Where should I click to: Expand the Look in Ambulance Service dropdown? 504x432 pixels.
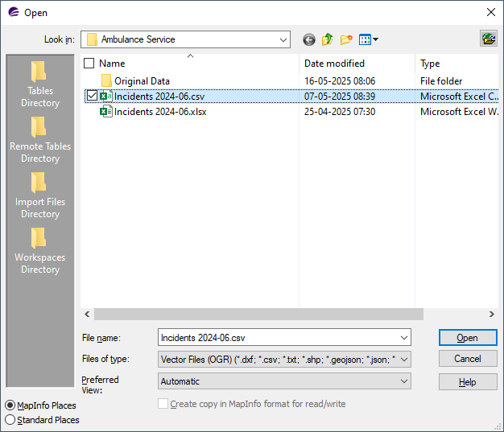pyautogui.click(x=283, y=40)
